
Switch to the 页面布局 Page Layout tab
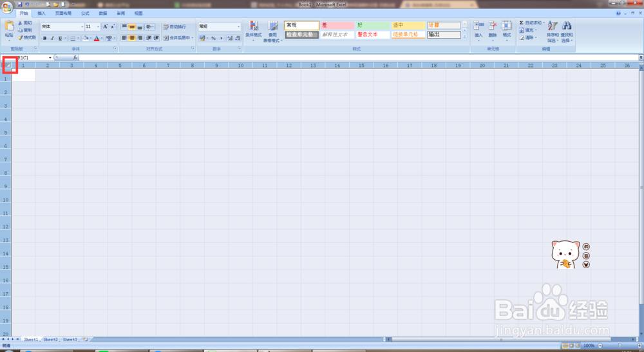[x=63, y=14]
